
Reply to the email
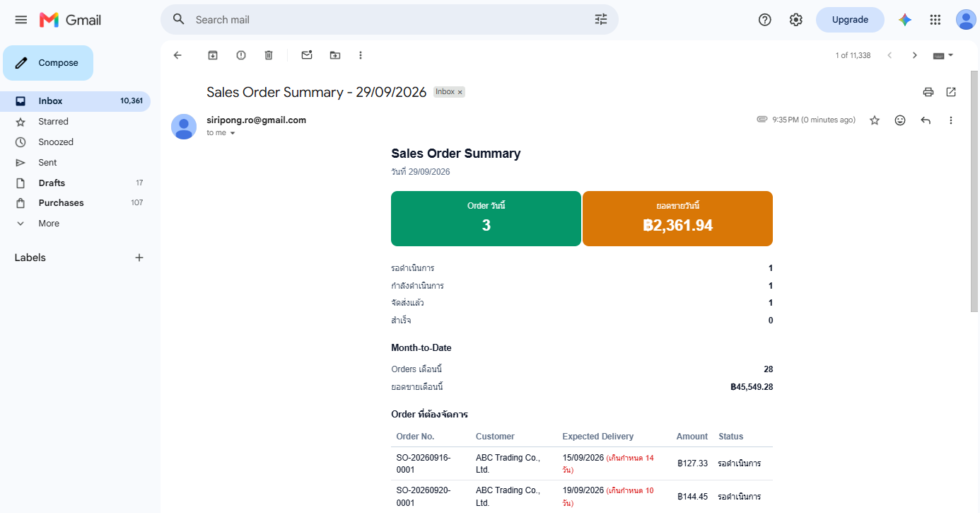pos(926,120)
